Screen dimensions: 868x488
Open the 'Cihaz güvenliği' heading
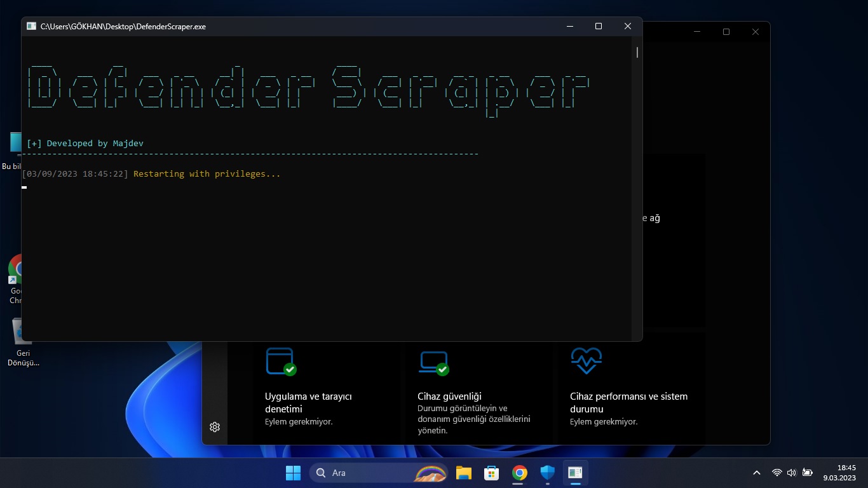449,396
